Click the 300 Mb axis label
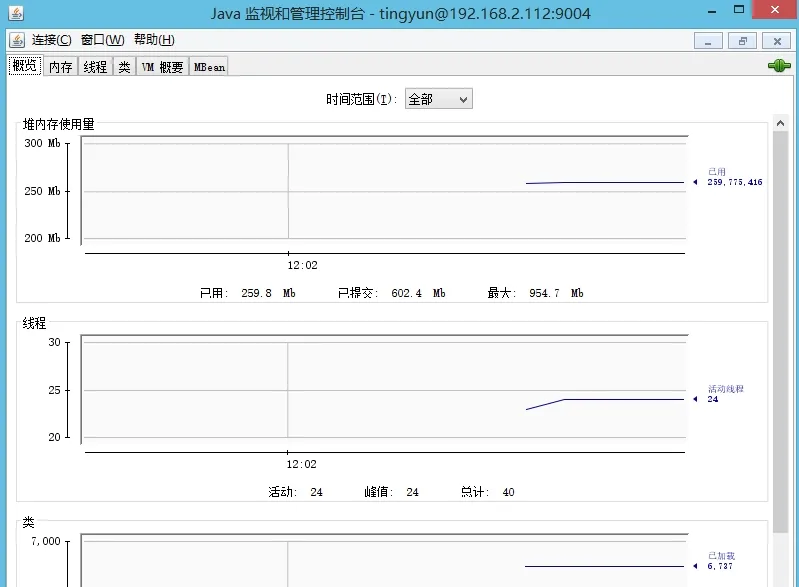This screenshot has width=799, height=587. pyautogui.click(x=42, y=143)
